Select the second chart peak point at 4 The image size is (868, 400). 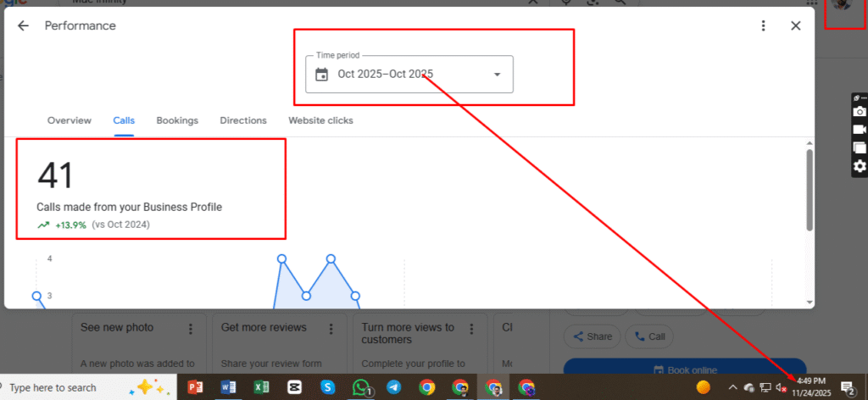pos(331,258)
